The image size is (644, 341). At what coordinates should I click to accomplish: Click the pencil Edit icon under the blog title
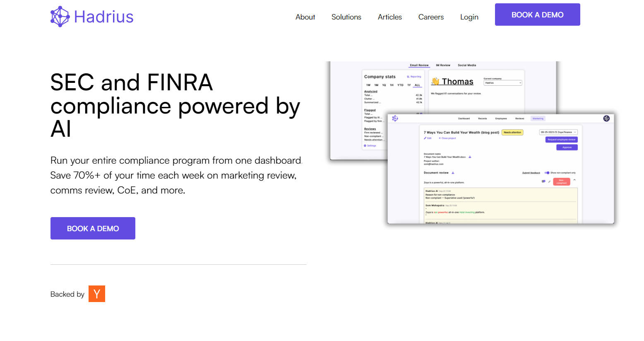point(425,138)
